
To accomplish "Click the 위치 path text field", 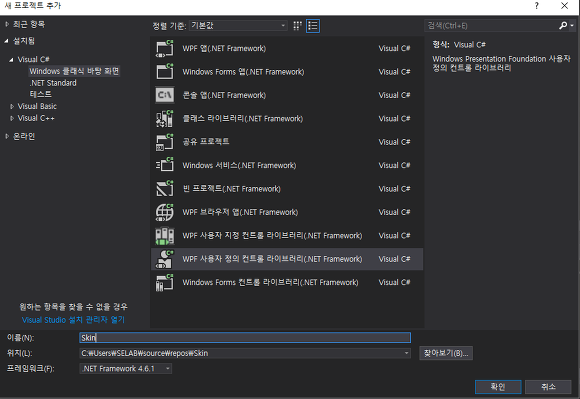I will pos(241,353).
